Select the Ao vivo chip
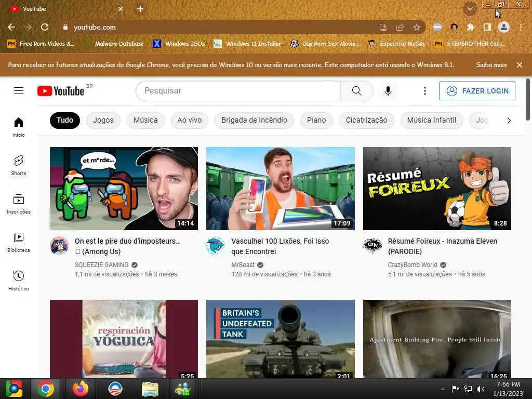The image size is (532, 399). pos(189,121)
